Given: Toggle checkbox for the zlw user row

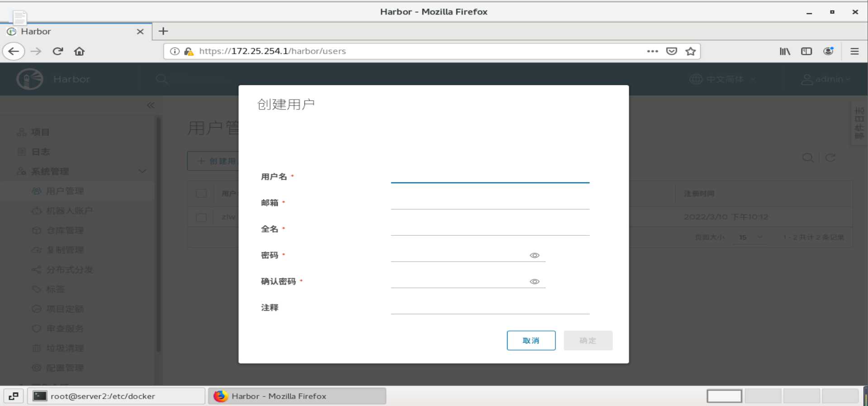Looking at the screenshot, I should 201,217.
